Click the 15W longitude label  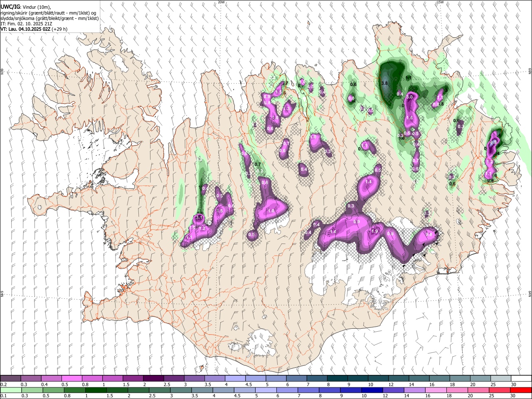pos(440,2)
